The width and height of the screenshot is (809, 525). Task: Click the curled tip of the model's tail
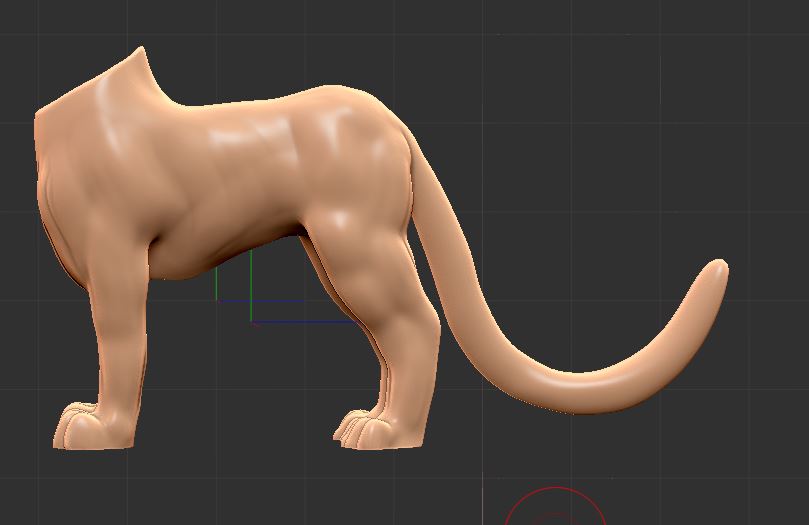[x=714, y=274]
